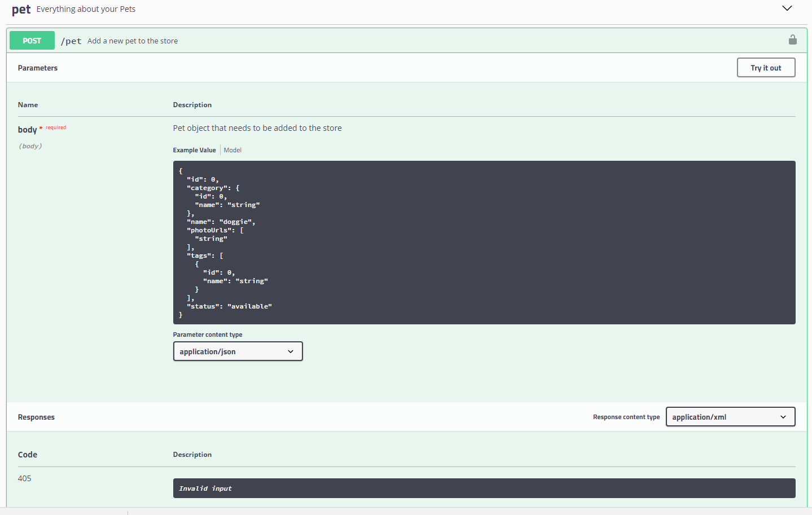Select the Invalid input response description box
812x515 pixels.
click(x=484, y=488)
